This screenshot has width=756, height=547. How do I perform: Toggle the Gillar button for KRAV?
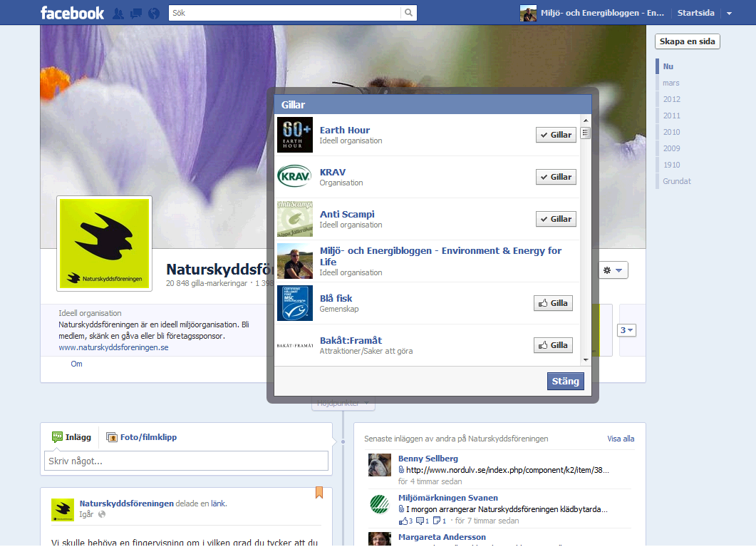[556, 177]
